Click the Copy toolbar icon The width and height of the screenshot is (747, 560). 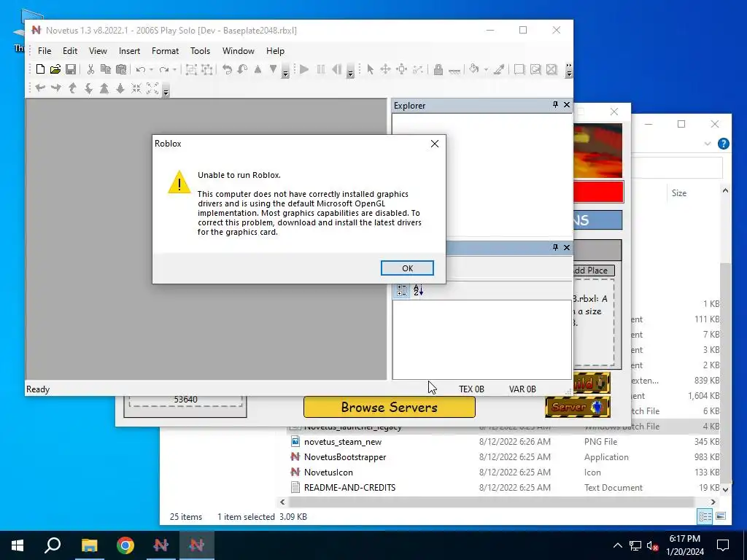point(106,69)
